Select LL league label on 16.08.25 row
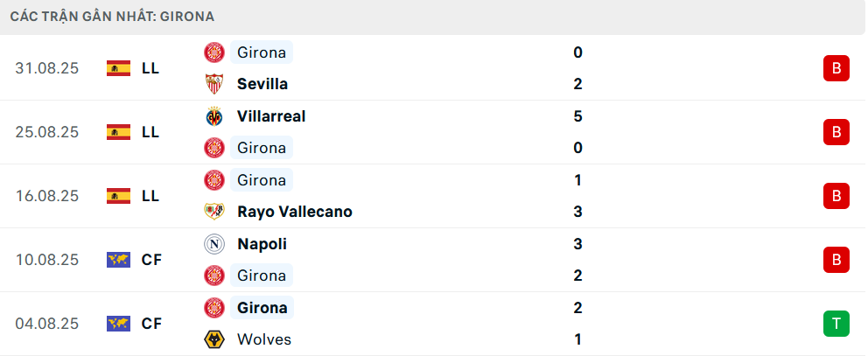Viewport: 868px width, 356px height. [x=150, y=196]
